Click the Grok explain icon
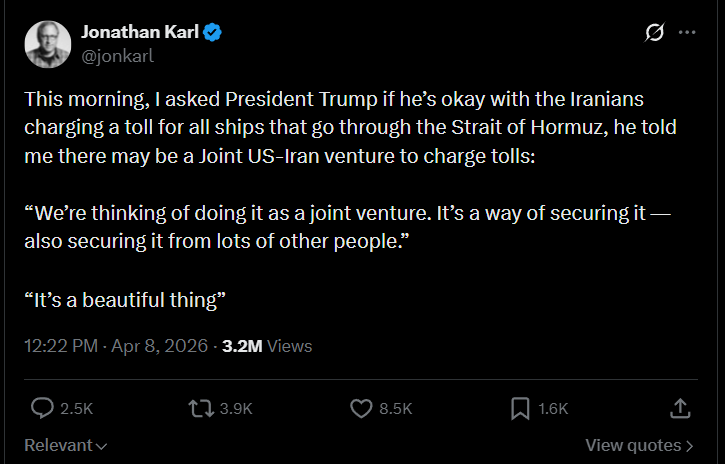Screen dimensions: 725x464 [655, 33]
